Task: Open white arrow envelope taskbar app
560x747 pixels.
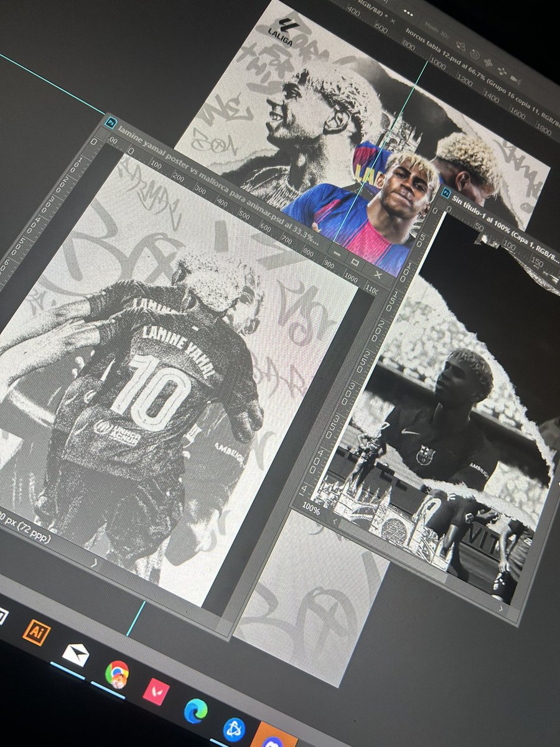Action: [x=75, y=654]
